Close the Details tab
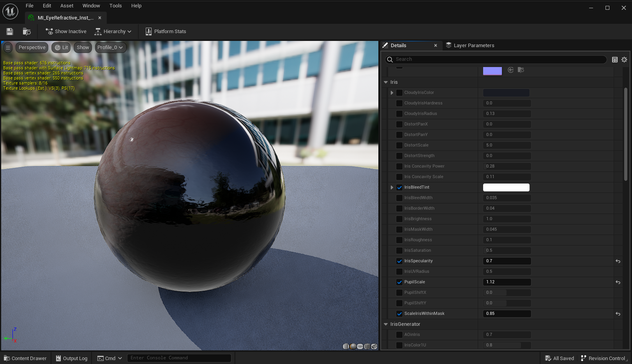 point(436,46)
